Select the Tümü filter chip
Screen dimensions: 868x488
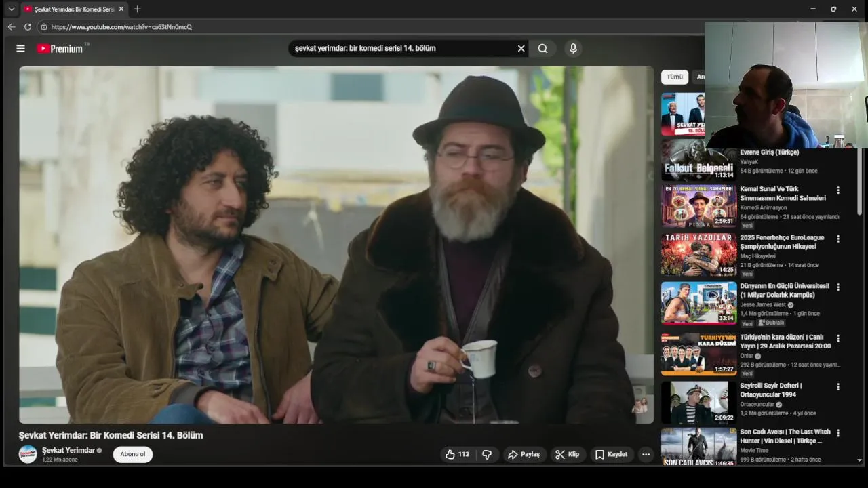tap(675, 77)
